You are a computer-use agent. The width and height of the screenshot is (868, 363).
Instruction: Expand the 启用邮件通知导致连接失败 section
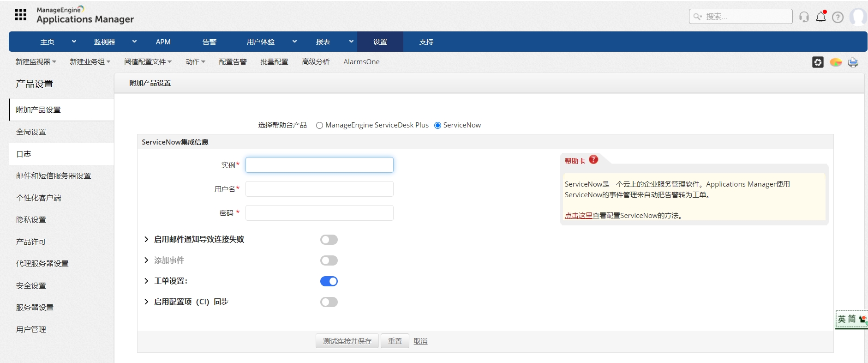click(x=146, y=239)
